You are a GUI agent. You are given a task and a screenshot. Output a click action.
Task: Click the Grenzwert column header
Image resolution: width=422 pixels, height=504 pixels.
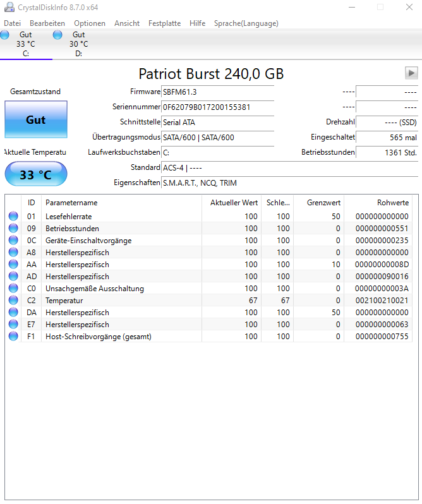pyautogui.click(x=318, y=203)
